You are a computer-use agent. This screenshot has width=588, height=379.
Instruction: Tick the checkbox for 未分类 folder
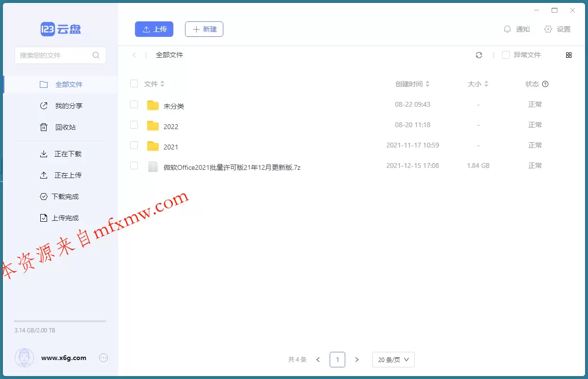(134, 104)
